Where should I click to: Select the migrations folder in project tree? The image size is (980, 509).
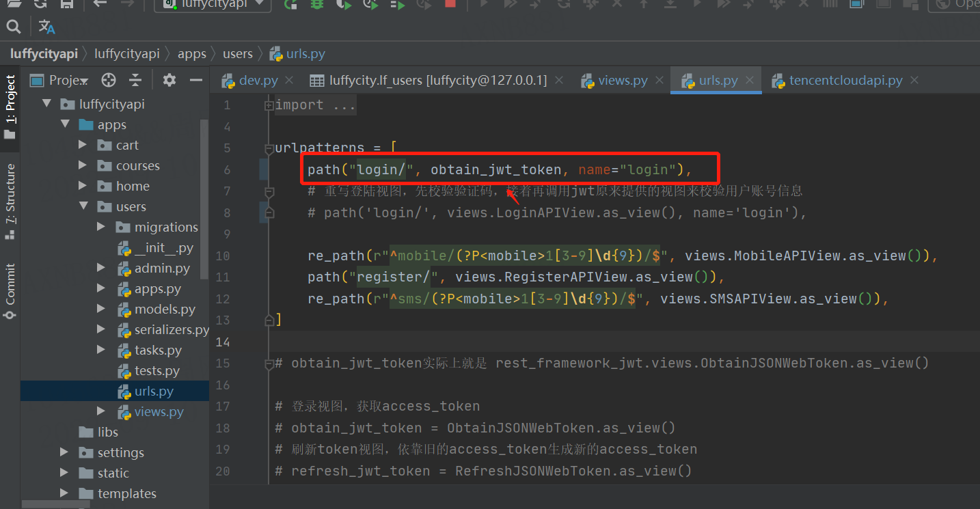pyautogui.click(x=157, y=228)
